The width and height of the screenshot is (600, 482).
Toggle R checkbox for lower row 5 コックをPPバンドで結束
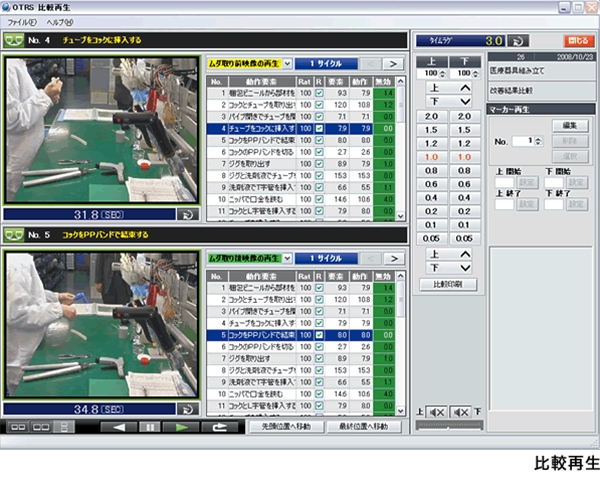click(x=319, y=335)
